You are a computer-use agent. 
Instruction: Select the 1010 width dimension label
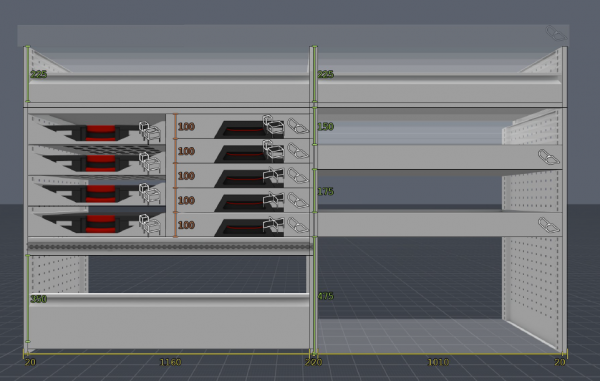(x=438, y=362)
